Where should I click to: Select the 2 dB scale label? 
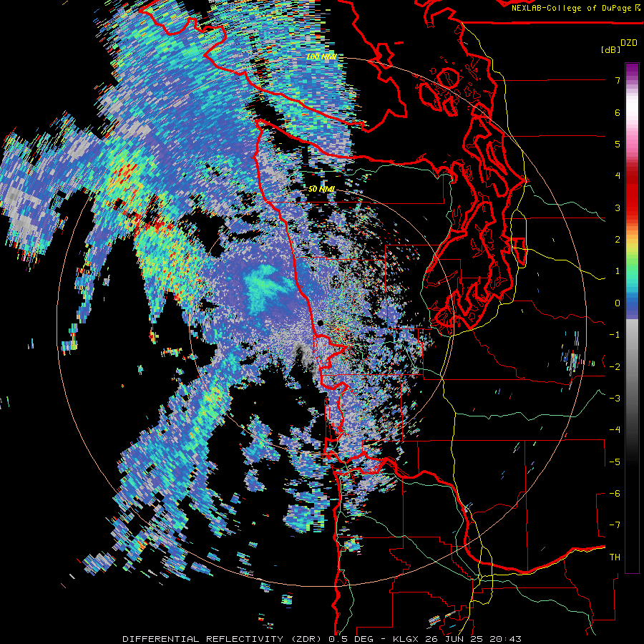[x=618, y=240]
